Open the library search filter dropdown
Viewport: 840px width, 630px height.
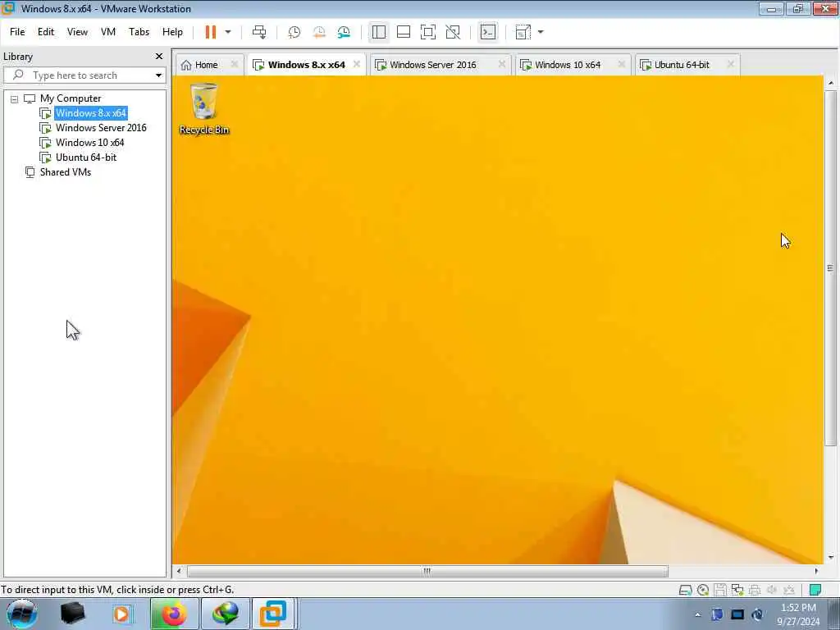[x=158, y=75]
